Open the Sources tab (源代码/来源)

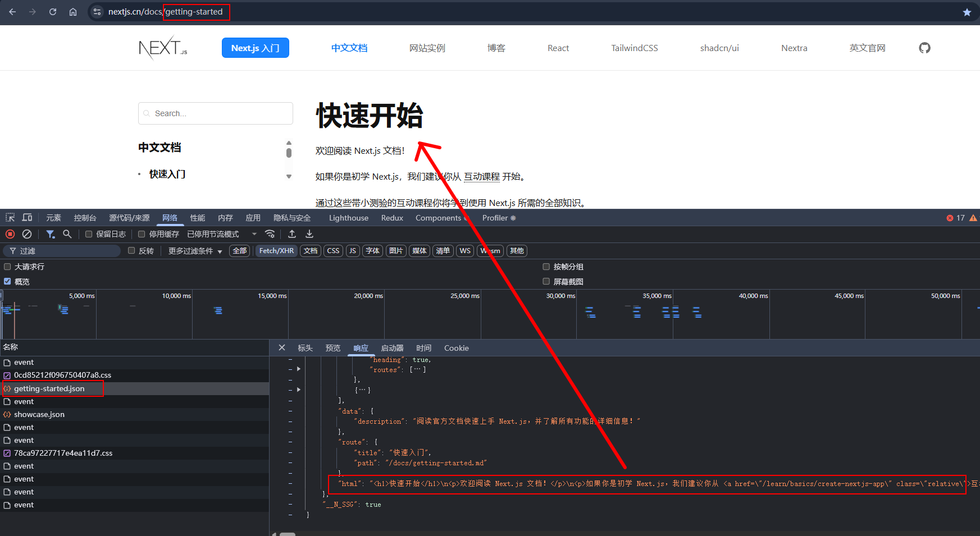tap(129, 218)
